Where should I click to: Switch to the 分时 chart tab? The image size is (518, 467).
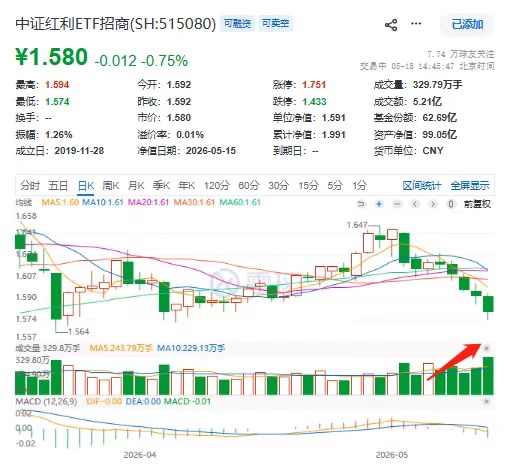(x=30, y=185)
